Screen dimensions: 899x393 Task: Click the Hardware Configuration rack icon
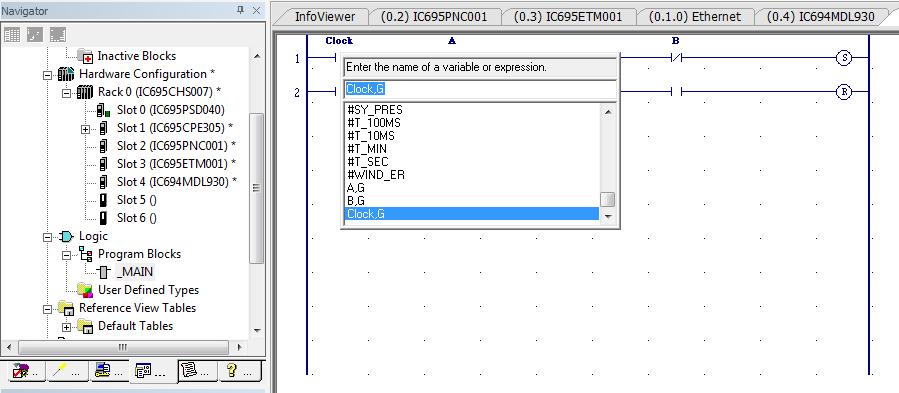pos(66,74)
